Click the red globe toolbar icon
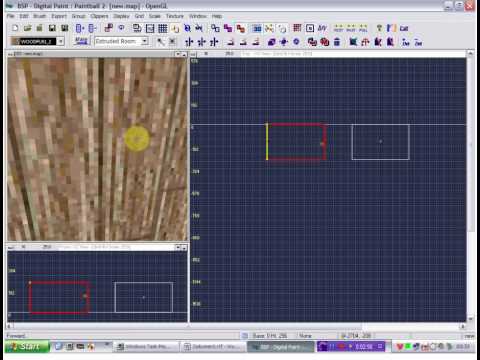The width and height of the screenshot is (480, 360). click(324, 42)
